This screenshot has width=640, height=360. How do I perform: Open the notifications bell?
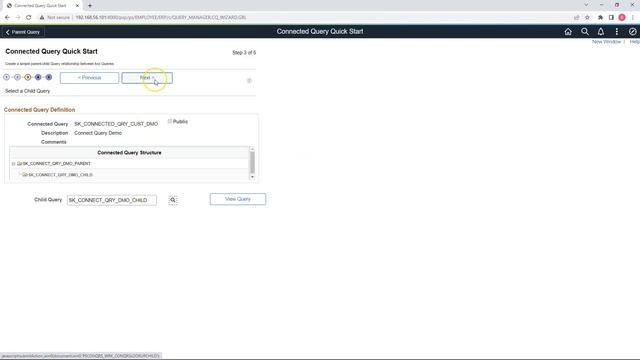pyautogui.click(x=600, y=32)
